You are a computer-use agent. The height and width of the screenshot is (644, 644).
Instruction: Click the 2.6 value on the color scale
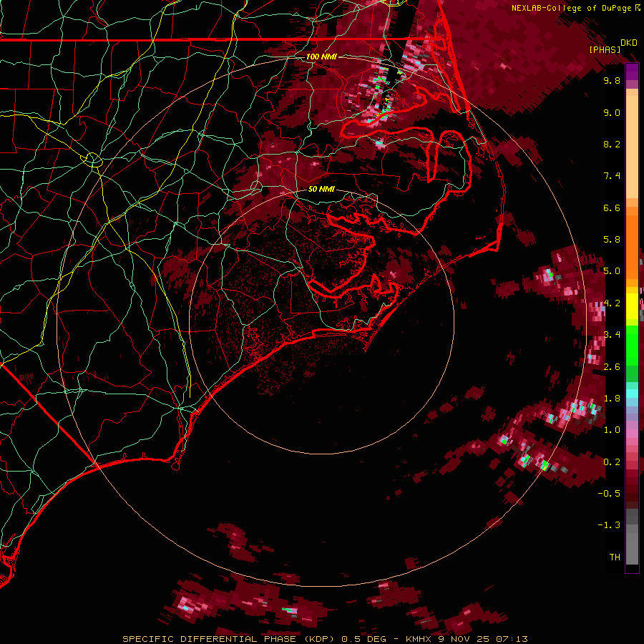tap(612, 367)
